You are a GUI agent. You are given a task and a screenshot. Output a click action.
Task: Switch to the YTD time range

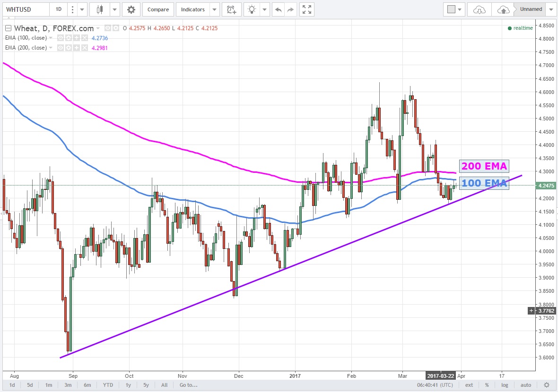108,385
